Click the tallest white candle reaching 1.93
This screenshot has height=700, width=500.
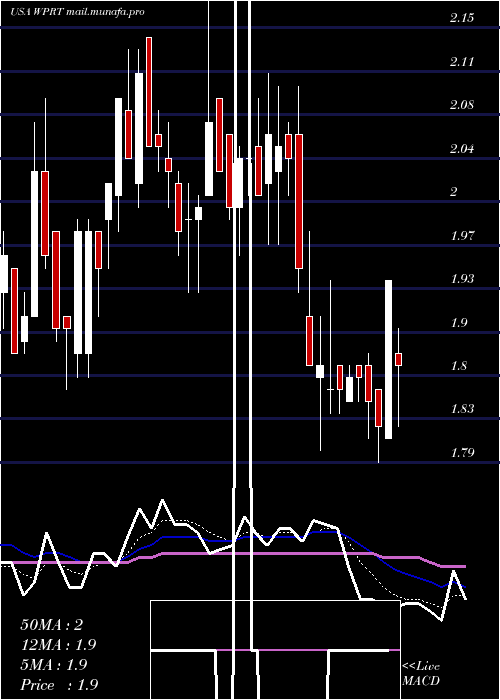pos(389,359)
